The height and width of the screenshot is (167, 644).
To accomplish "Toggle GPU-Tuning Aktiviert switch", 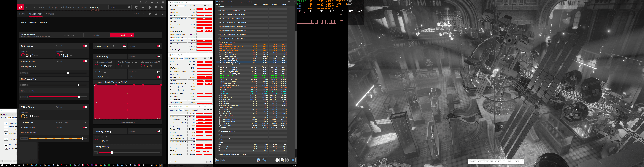I will tap(85, 46).
